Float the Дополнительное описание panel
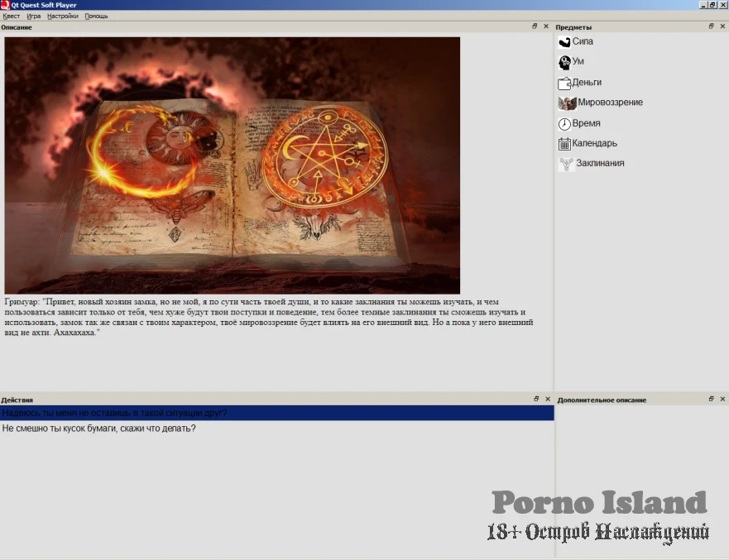The height and width of the screenshot is (560, 729). pyautogui.click(x=712, y=399)
